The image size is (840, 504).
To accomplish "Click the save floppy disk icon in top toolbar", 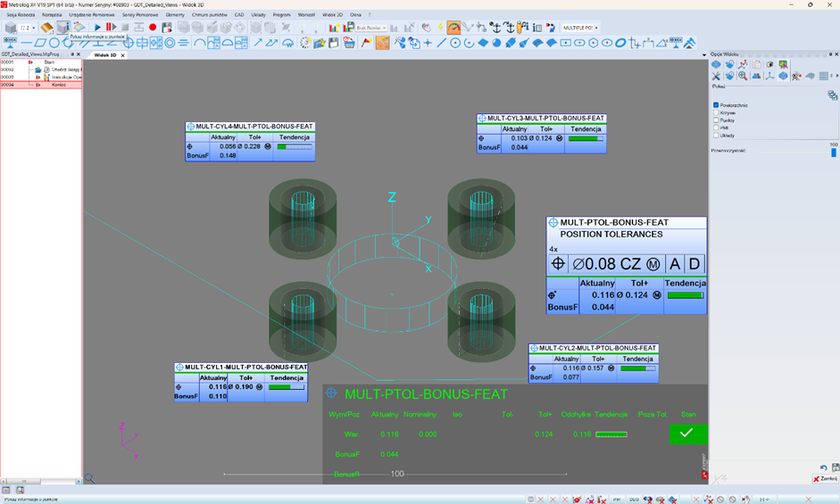I will coord(167,27).
